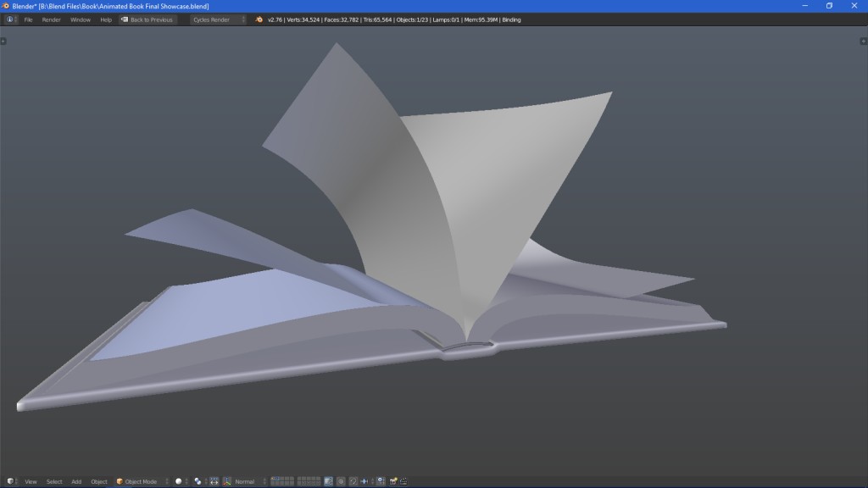Select the 3D manipulator widget toggle icon
Screen dimensions: 868x488
[x=214, y=480]
